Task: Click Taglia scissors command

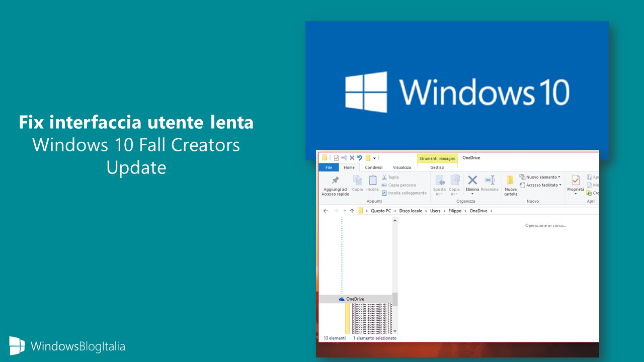Action: [390, 177]
